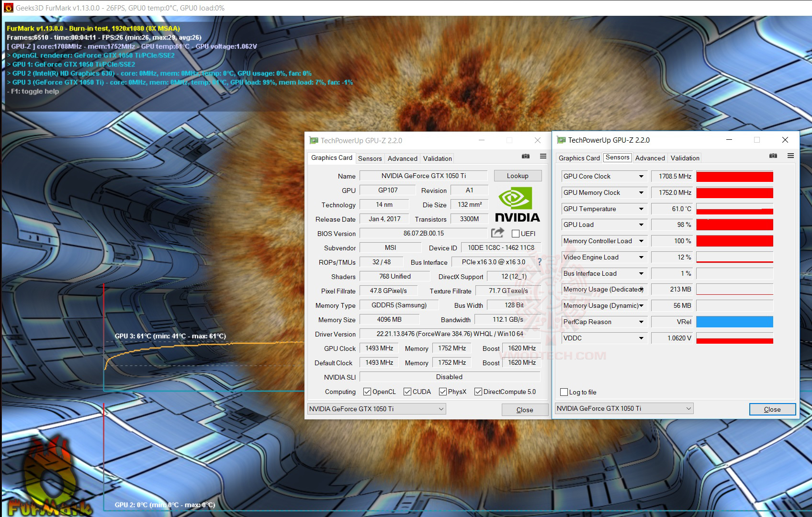
Task: Expand the Memory Usage (Dynamic) sensor dropdown
Action: coord(641,306)
